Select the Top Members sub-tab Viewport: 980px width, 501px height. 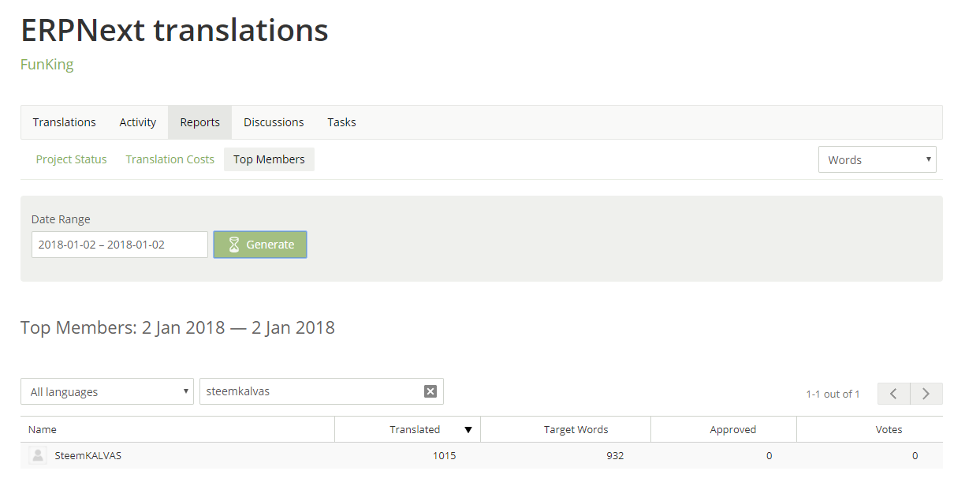click(x=269, y=159)
